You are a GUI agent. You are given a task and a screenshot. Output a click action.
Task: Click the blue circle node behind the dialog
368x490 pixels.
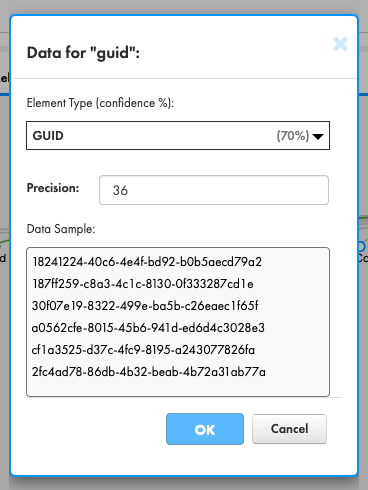pyautogui.click(x=362, y=246)
